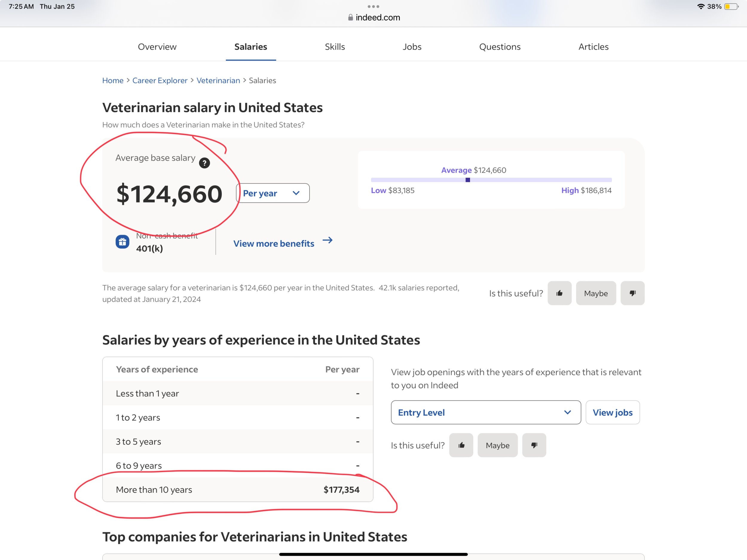Tap the three-dot menu above the address bar
The image size is (747, 560).
coord(373,6)
